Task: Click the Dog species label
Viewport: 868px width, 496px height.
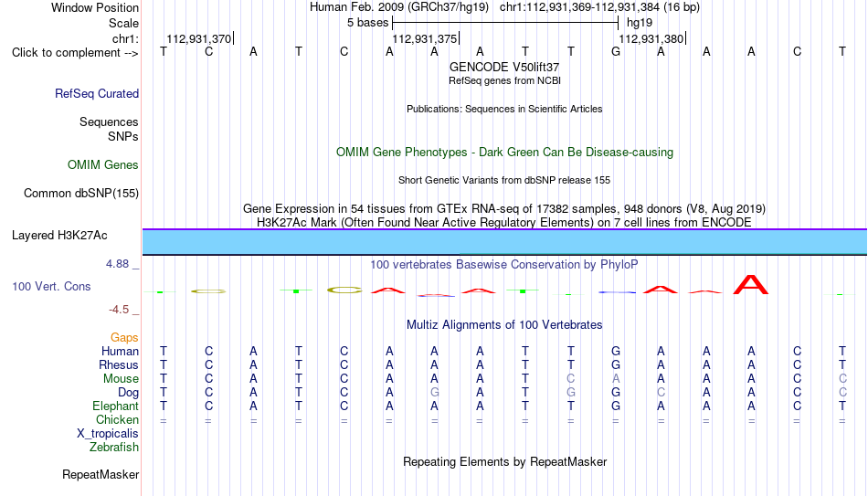Action: click(x=129, y=393)
